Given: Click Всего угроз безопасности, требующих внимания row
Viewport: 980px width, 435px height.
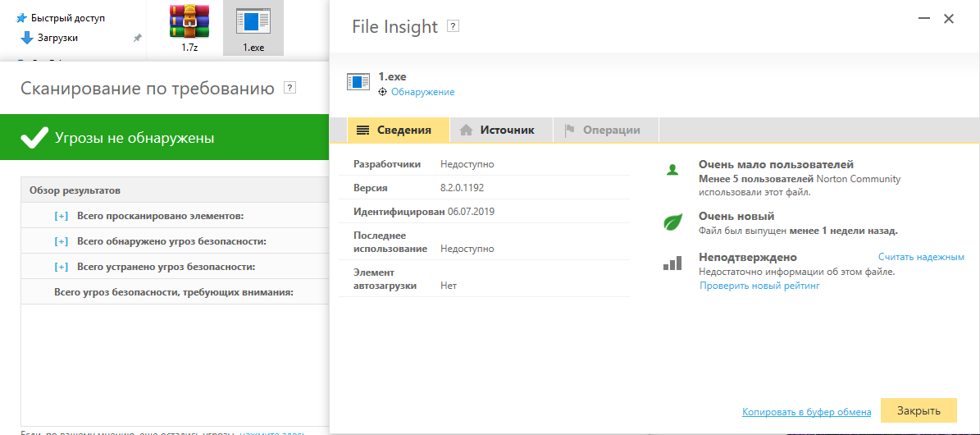Looking at the screenshot, I should coord(174,292).
